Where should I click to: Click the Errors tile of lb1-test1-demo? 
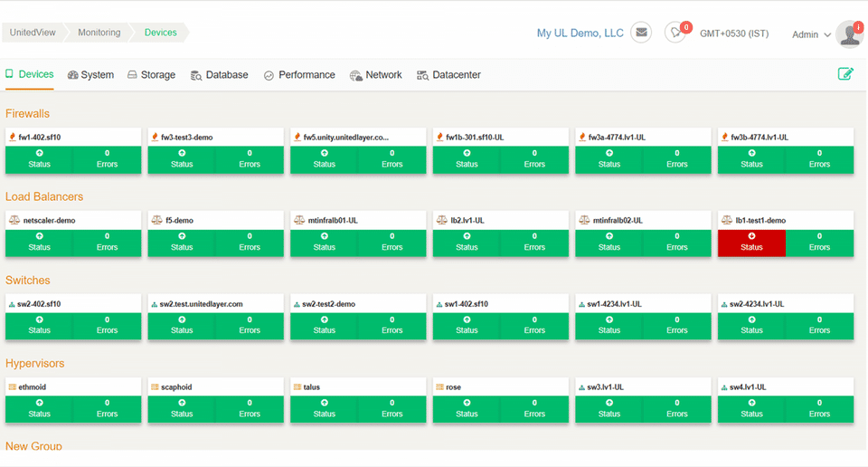[x=820, y=243]
